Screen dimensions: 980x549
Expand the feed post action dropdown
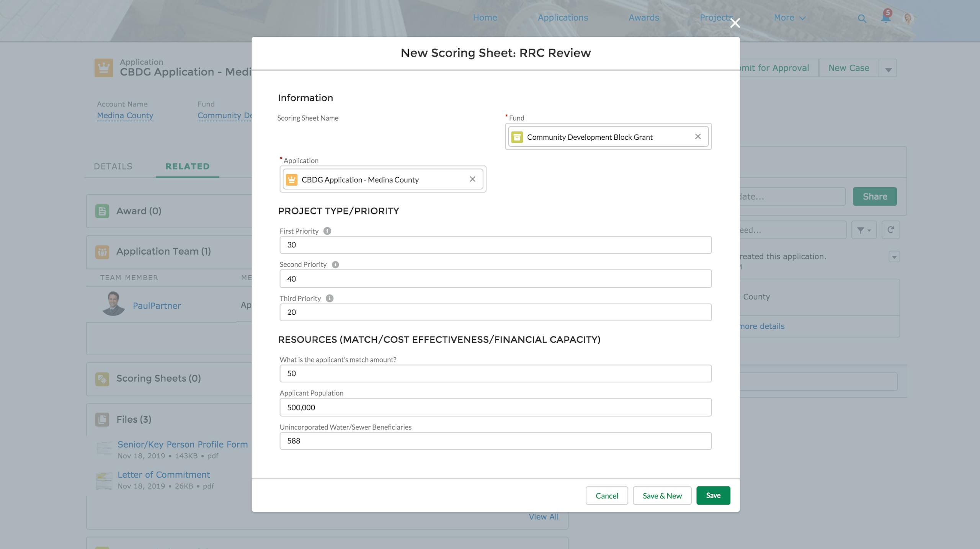pyautogui.click(x=894, y=257)
